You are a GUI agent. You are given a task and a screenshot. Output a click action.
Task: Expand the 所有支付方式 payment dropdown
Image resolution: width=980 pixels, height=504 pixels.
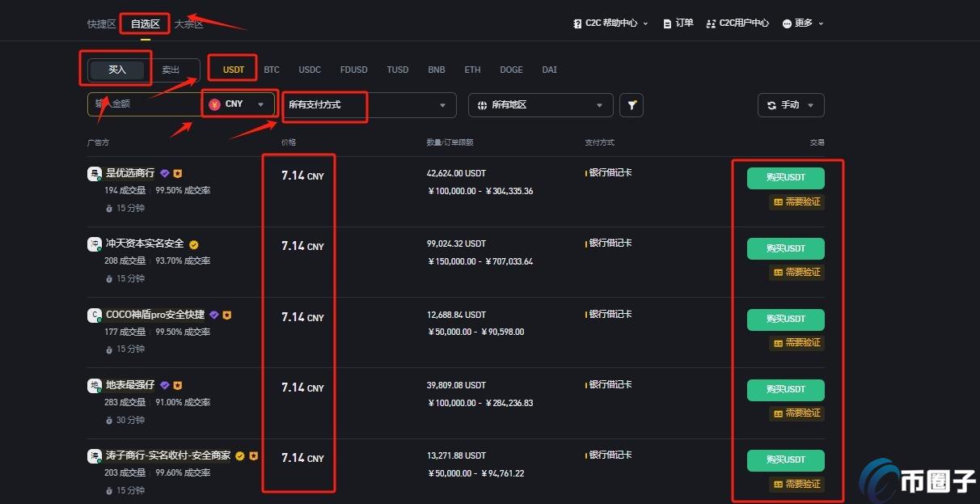(x=368, y=105)
